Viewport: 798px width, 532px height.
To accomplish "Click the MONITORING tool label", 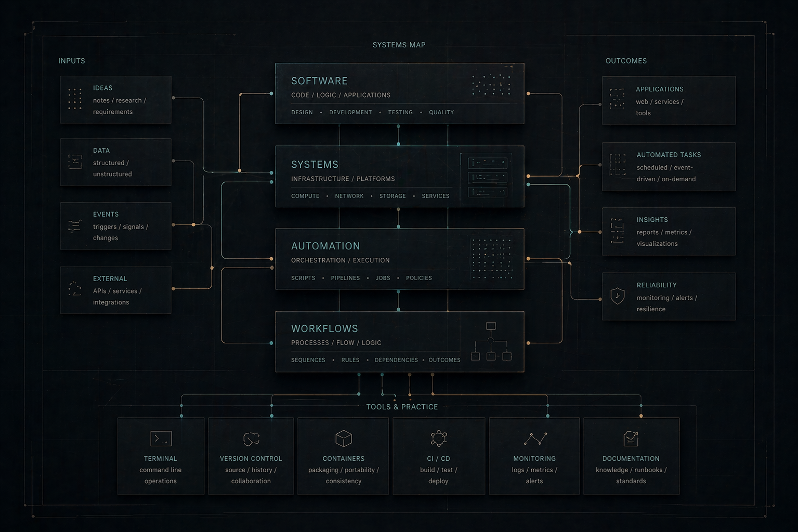I will [x=534, y=459].
